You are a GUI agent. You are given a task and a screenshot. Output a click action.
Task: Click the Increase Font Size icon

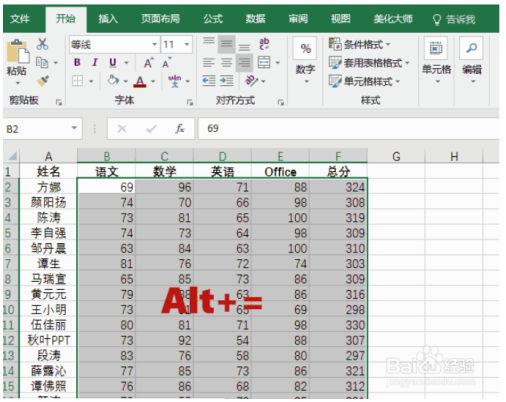tap(148, 62)
